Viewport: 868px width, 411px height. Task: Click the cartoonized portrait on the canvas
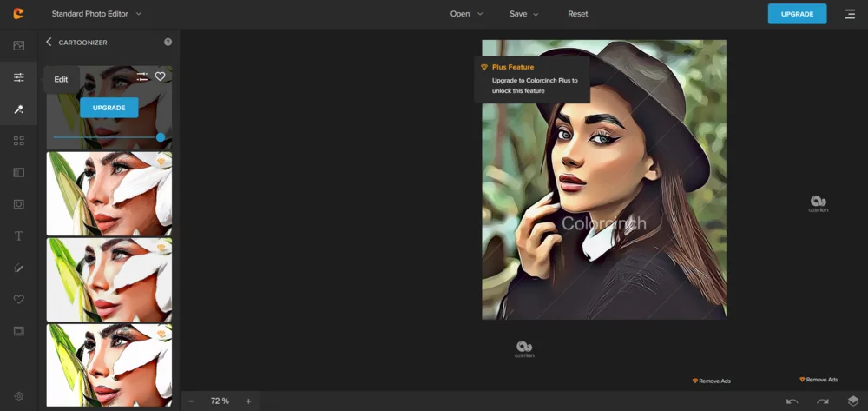(x=604, y=180)
